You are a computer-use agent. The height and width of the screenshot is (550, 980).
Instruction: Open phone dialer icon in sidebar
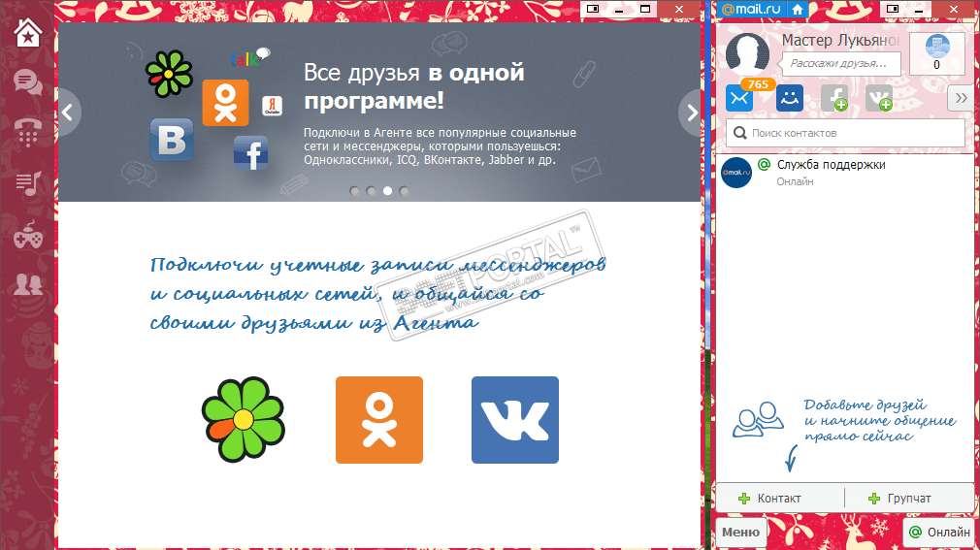tap(28, 132)
